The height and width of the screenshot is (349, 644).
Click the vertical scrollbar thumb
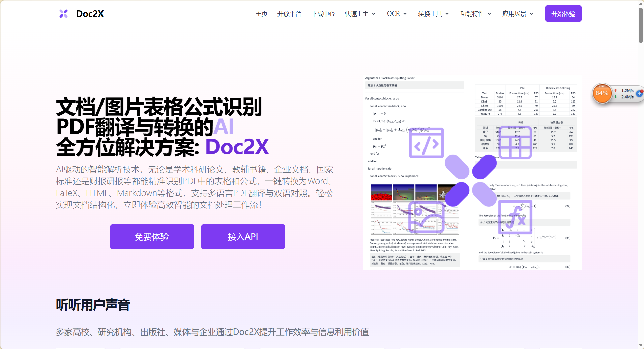point(641,25)
